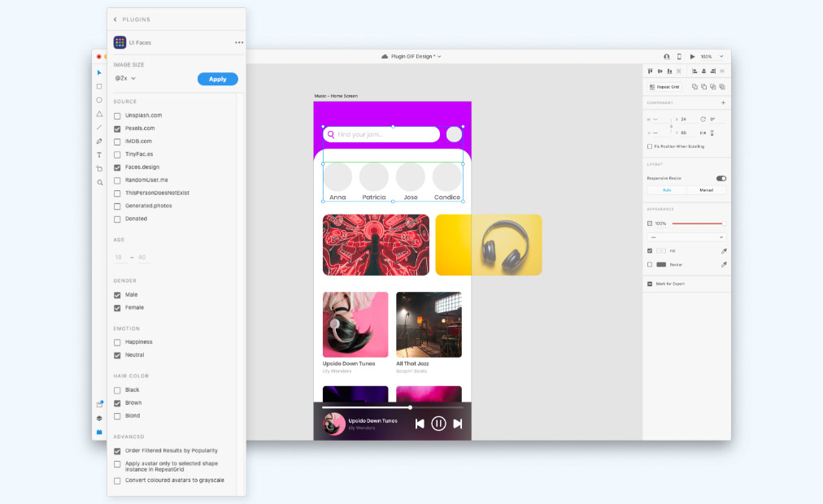
Task: Open the Plugins panel icon
Action: pyautogui.click(x=99, y=432)
